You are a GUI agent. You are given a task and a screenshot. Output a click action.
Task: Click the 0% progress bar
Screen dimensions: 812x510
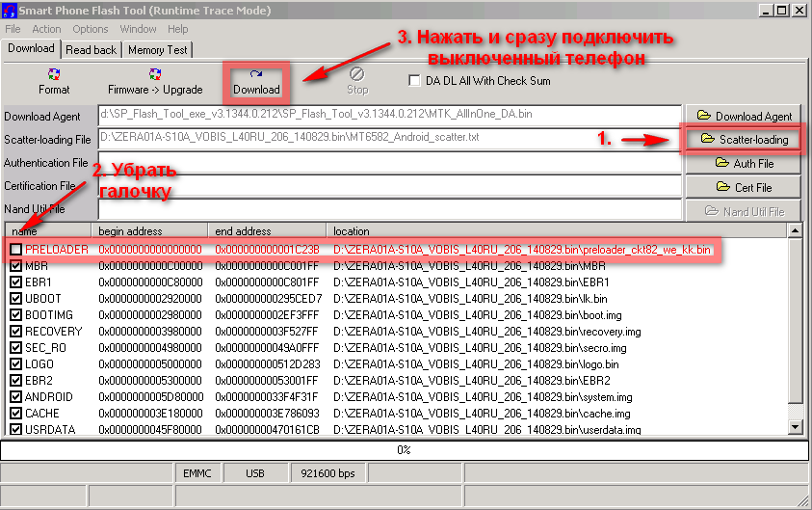coord(404,450)
